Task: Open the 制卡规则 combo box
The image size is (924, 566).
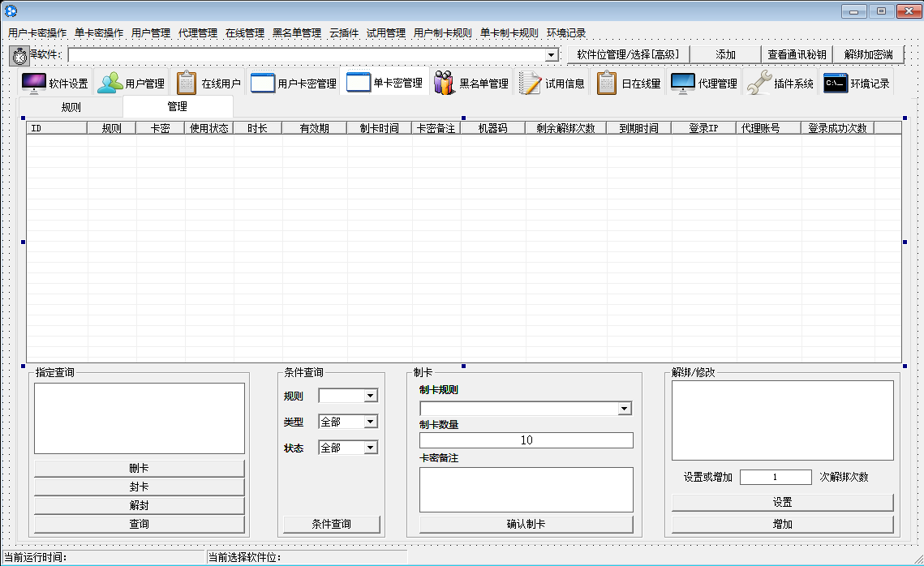Action: click(625, 409)
